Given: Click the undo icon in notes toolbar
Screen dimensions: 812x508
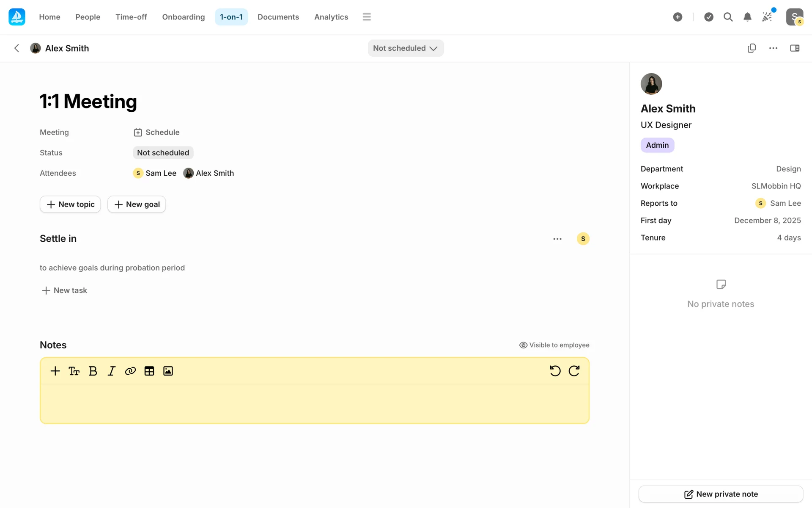Looking at the screenshot, I should pyautogui.click(x=555, y=371).
